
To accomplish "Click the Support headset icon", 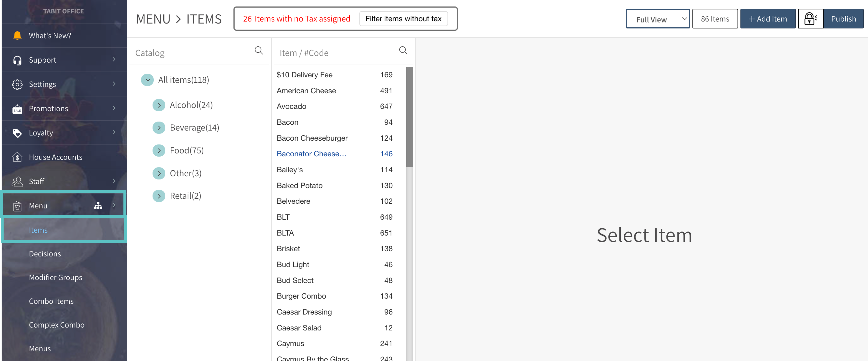I will tap(17, 60).
